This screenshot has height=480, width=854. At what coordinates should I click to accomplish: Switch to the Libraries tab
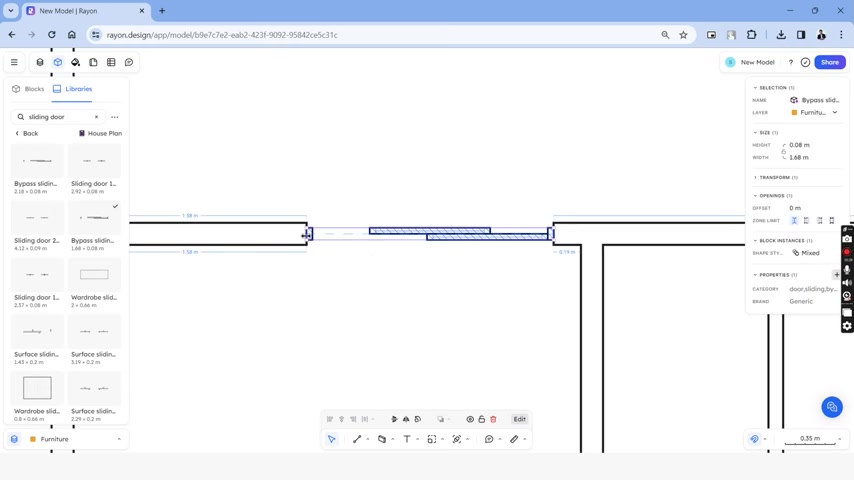[72, 89]
